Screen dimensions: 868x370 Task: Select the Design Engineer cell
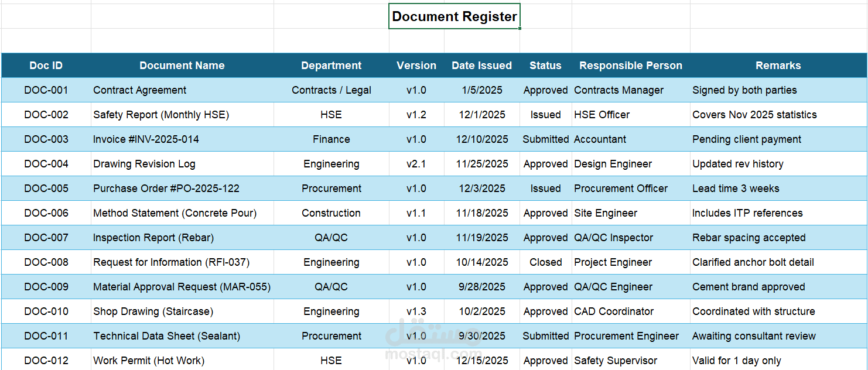click(631, 164)
